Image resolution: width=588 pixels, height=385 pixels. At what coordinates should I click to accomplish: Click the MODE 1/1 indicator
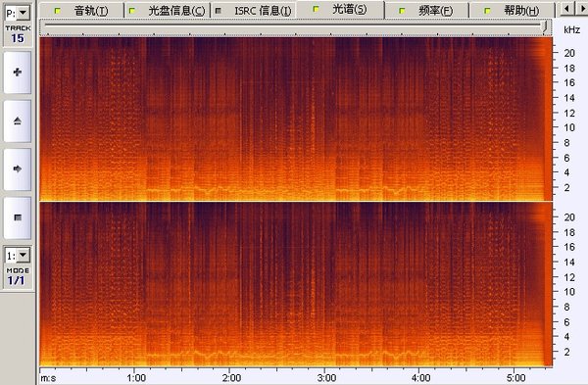18,276
